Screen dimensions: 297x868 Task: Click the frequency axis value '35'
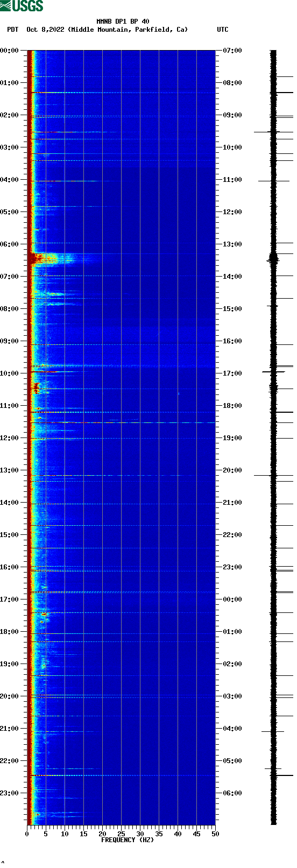[159, 834]
